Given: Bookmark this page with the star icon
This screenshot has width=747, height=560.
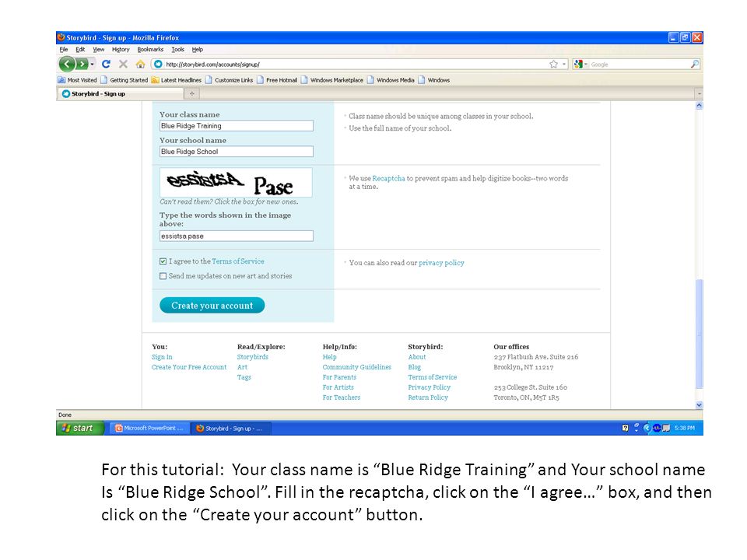Looking at the screenshot, I should pyautogui.click(x=553, y=65).
